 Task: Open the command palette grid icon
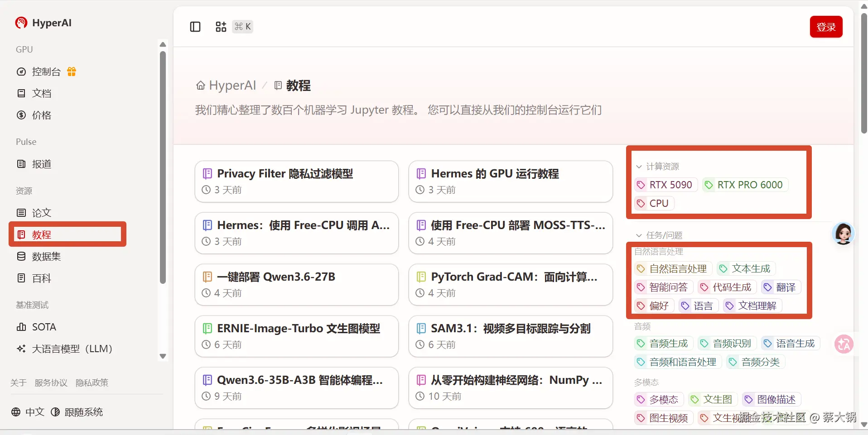click(221, 27)
